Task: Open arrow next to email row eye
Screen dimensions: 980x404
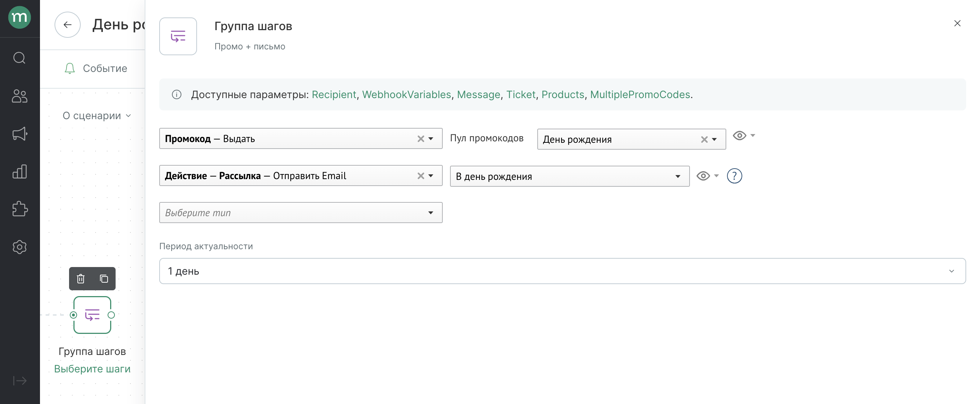Action: coord(716,175)
